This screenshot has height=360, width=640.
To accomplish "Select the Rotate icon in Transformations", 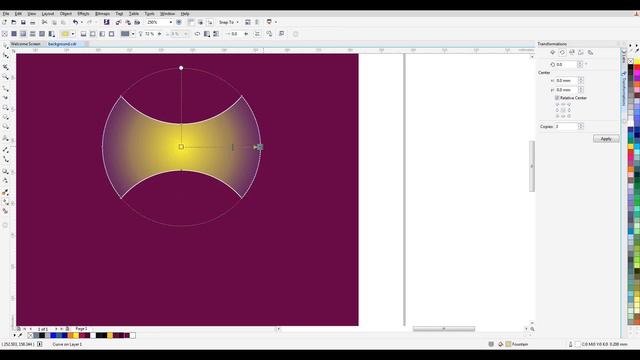I will (x=562, y=52).
